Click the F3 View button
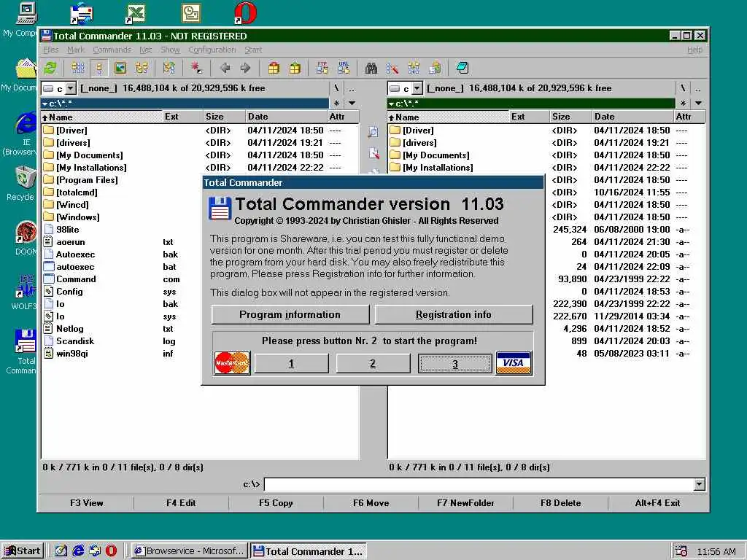Screen dimensions: 747x560 86,503
